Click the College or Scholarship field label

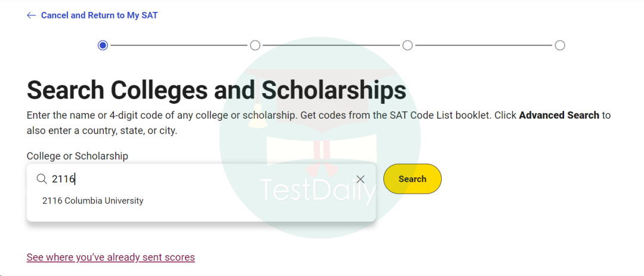[78, 156]
